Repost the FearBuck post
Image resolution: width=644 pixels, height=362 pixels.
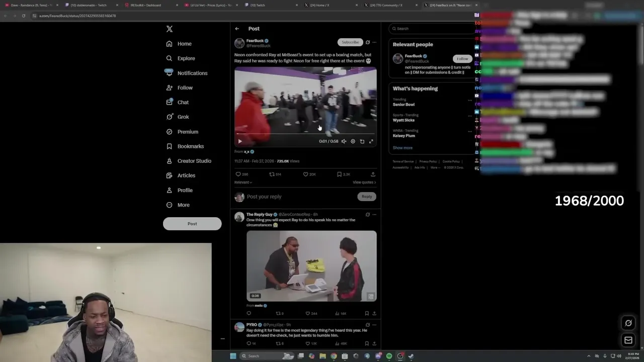coord(272,174)
